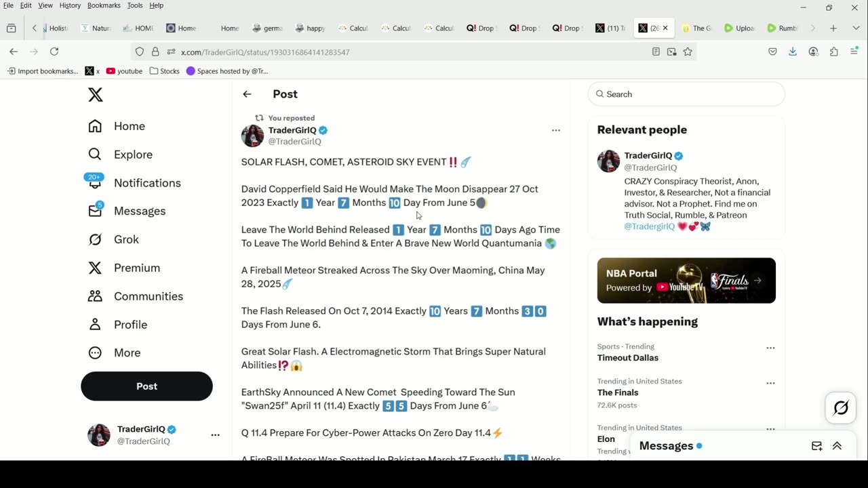Toggle reader view in the address bar
Image resolution: width=868 pixels, height=488 pixels.
(656, 52)
